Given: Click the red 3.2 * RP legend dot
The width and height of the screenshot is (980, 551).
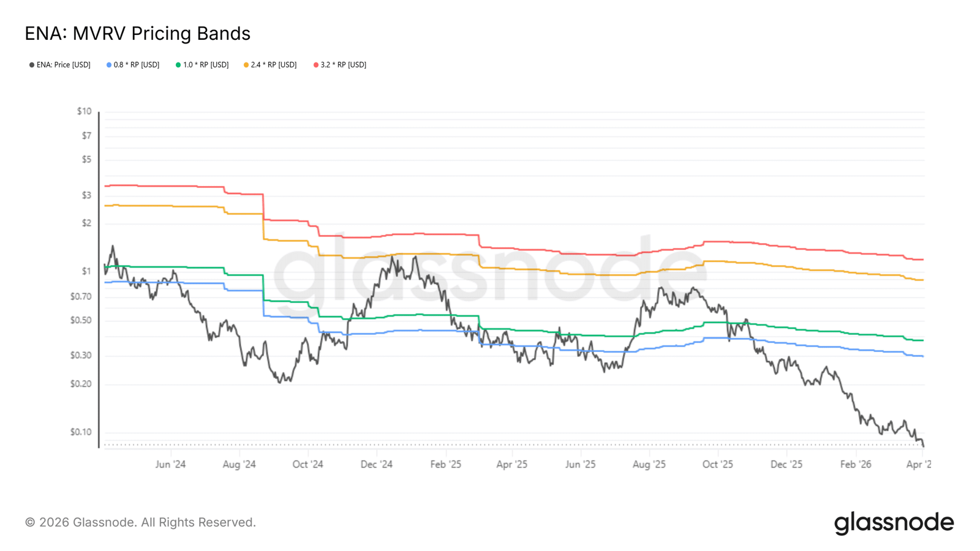Looking at the screenshot, I should pos(316,65).
